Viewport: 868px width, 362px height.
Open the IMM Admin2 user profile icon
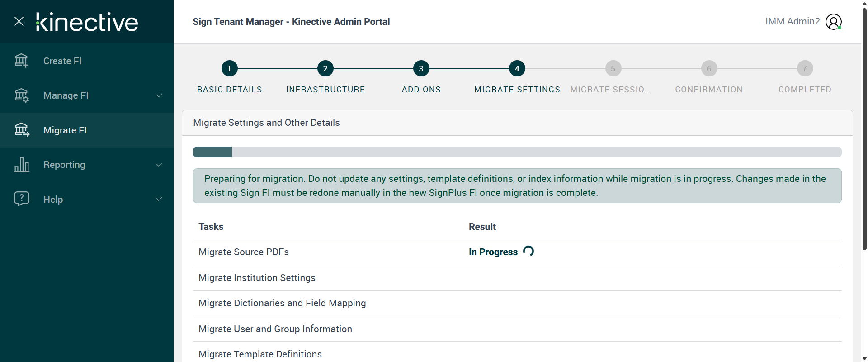point(833,22)
